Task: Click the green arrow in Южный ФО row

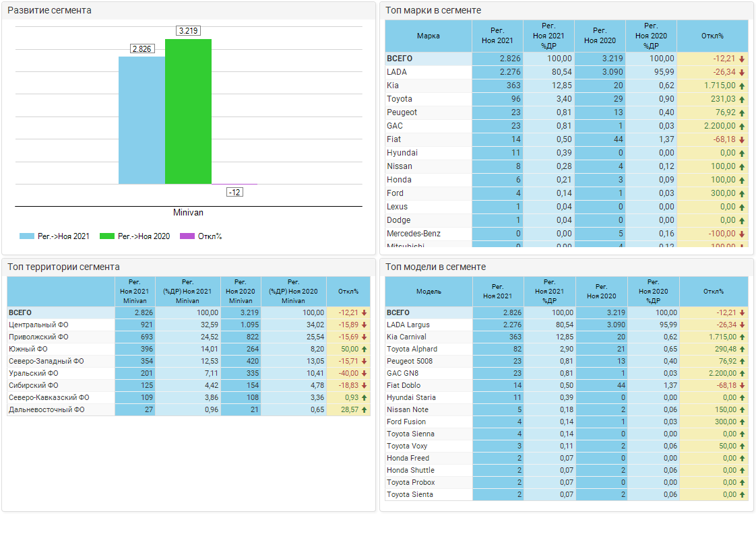Action: pos(365,349)
